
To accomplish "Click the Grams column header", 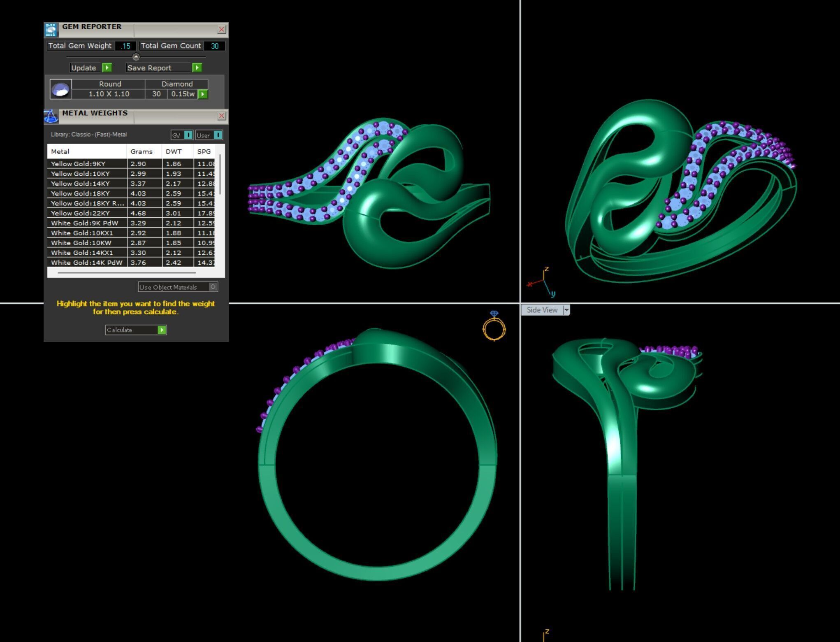I will tap(144, 151).
